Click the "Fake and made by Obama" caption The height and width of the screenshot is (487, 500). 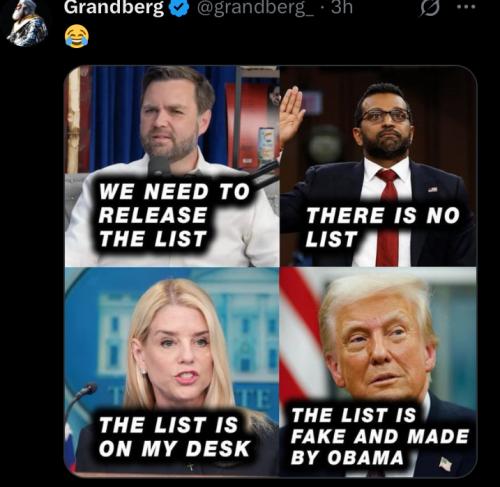click(380, 437)
